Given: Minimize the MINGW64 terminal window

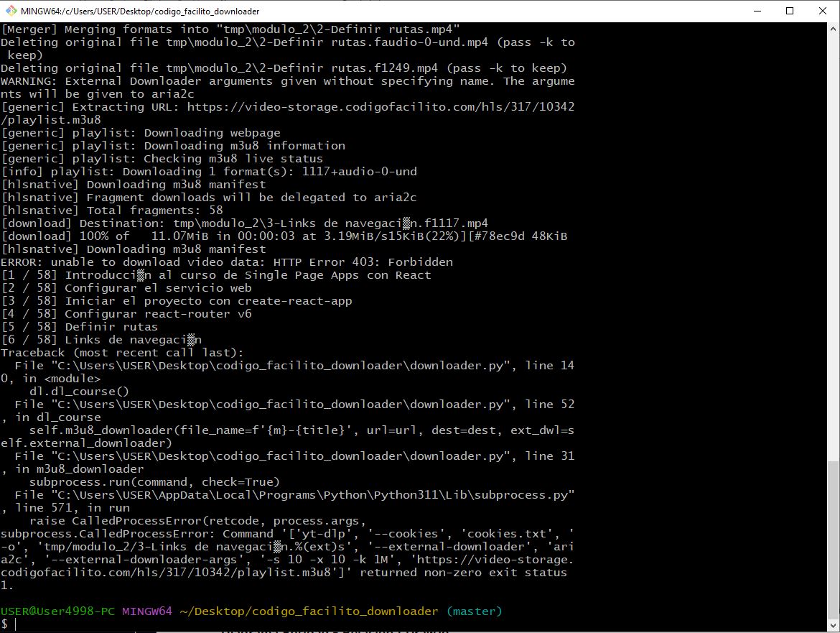Looking at the screenshot, I should point(756,11).
